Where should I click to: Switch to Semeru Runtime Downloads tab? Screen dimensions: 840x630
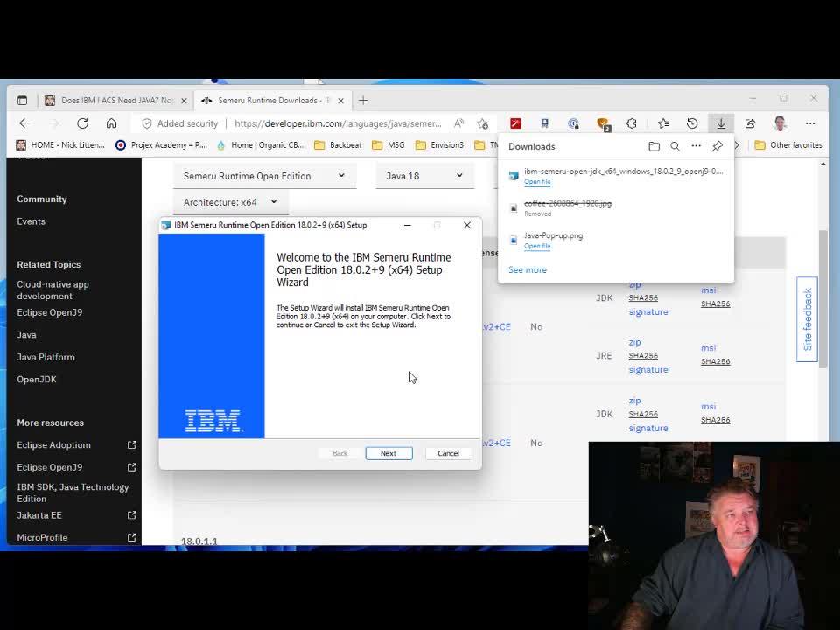click(272, 100)
